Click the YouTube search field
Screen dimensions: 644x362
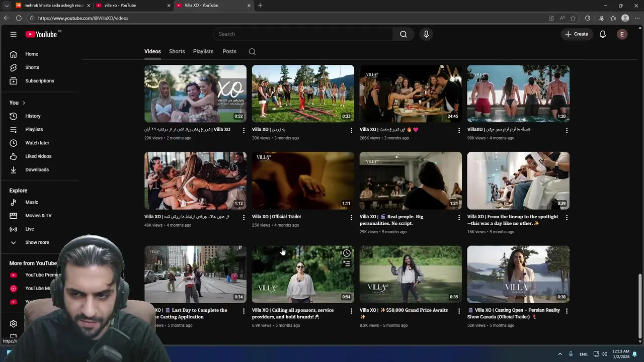pyautogui.click(x=303, y=34)
